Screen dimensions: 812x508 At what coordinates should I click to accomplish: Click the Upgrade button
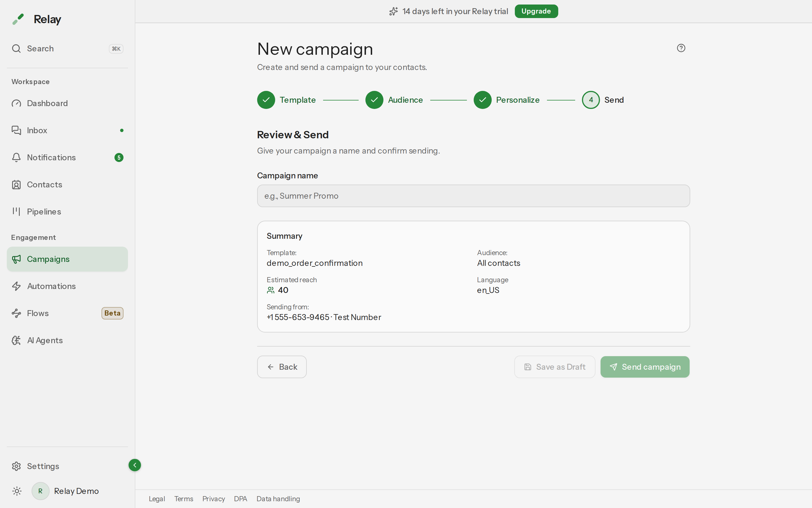(x=536, y=11)
